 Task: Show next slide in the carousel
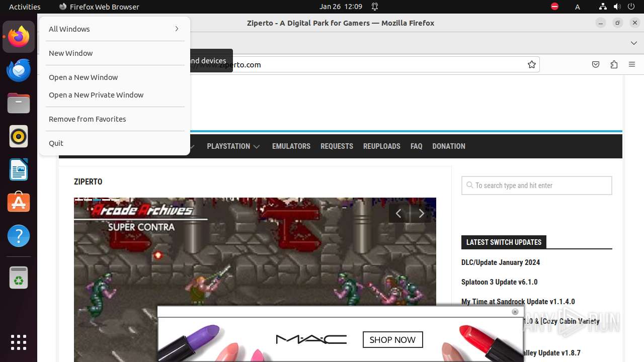click(421, 214)
